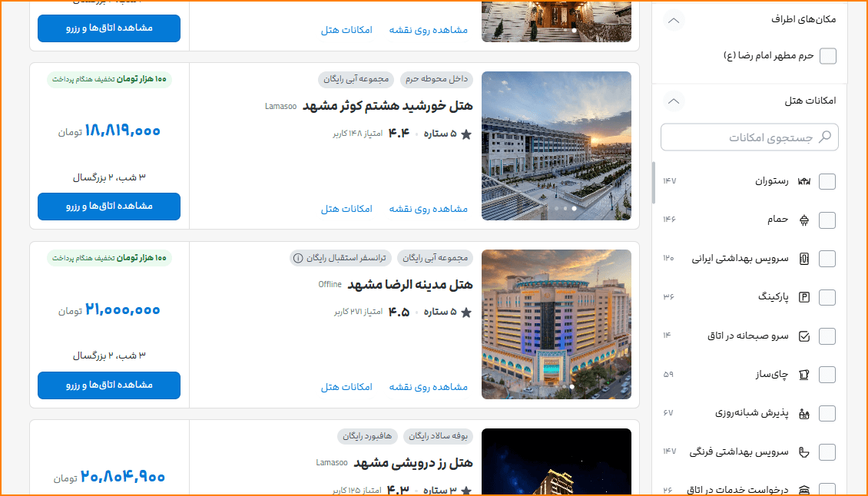The image size is (868, 496).
Task: Open امکانات هتل for Madinah Al-Reza hotel
Action: point(346,387)
